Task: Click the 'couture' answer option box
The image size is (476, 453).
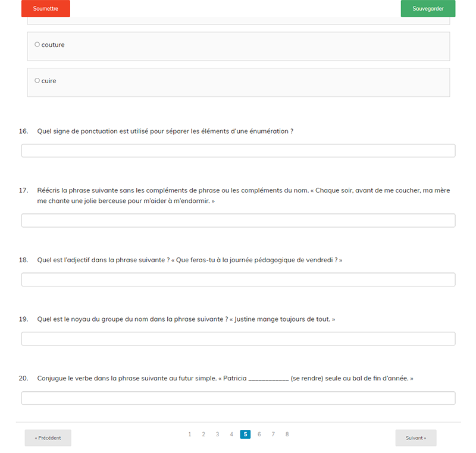Action: (x=238, y=46)
